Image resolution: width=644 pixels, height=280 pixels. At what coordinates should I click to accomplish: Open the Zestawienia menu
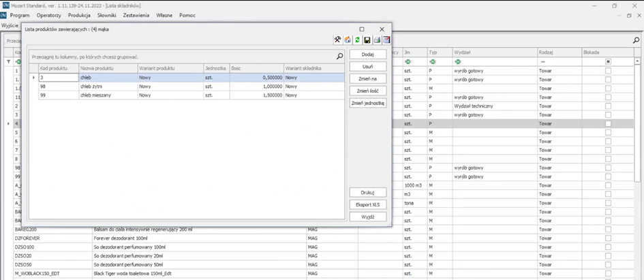136,15
